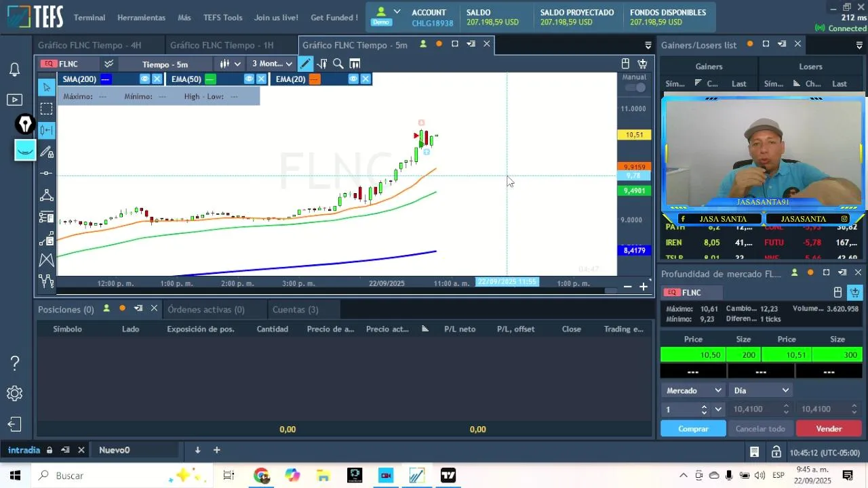Click the logout exit icon
The image size is (868, 488).
coord(14,425)
